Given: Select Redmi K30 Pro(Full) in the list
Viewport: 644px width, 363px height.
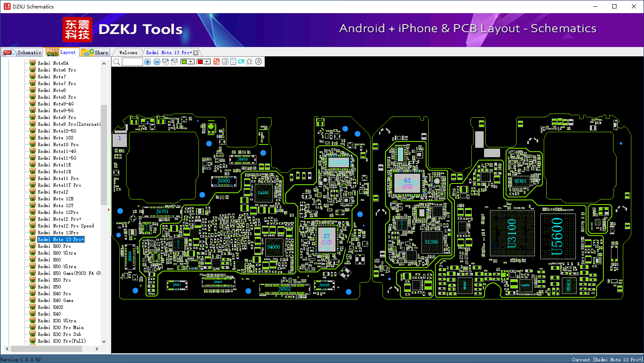Looking at the screenshot, I should click(x=62, y=341).
